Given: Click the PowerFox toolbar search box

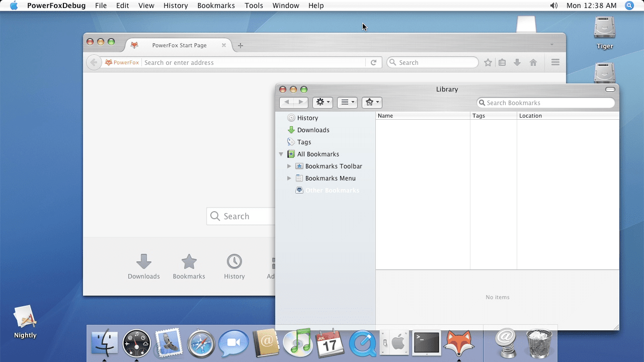Looking at the screenshot, I should [x=433, y=62].
